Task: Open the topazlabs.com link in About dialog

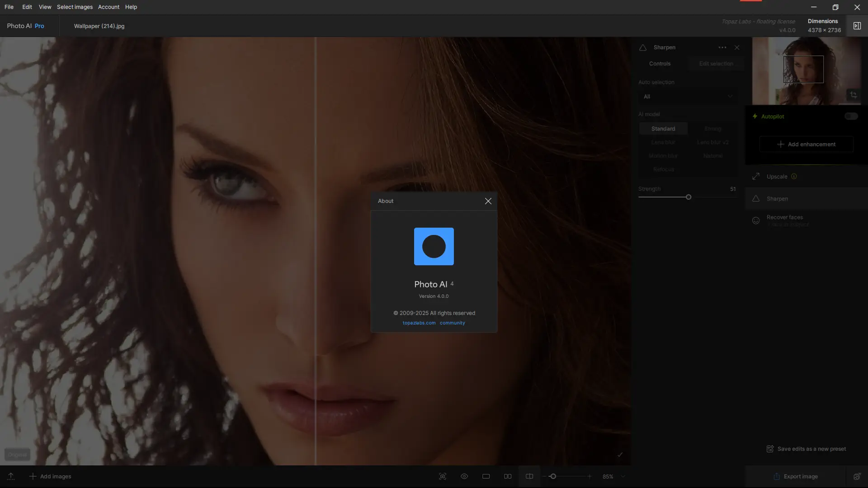Action: point(419,323)
